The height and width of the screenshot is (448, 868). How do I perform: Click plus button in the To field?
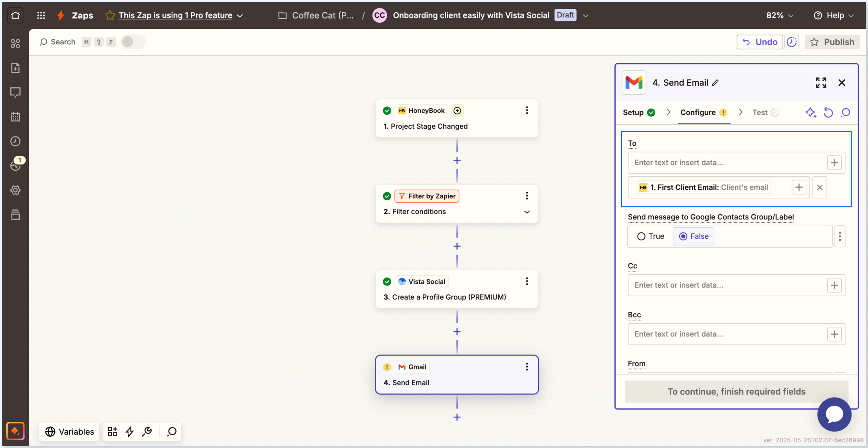(834, 163)
